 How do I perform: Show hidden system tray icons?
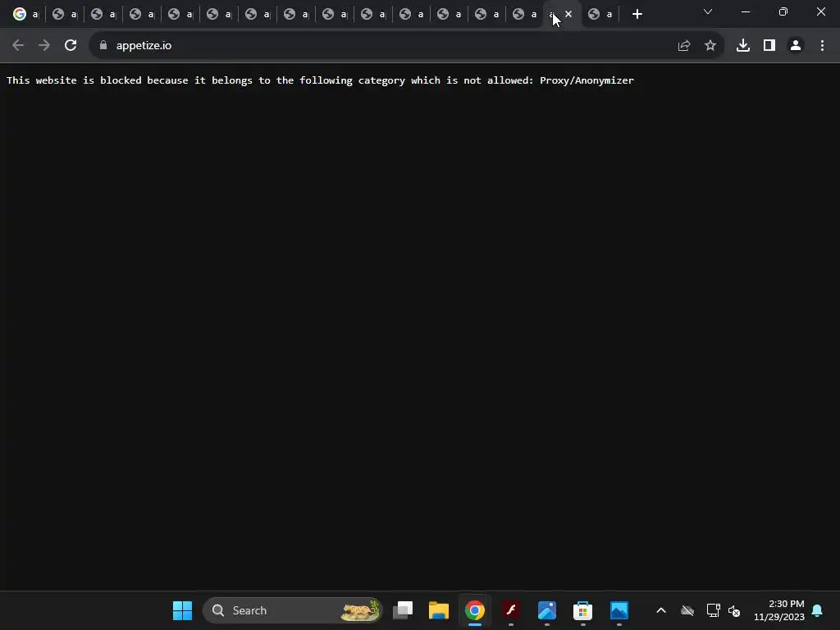point(661,610)
